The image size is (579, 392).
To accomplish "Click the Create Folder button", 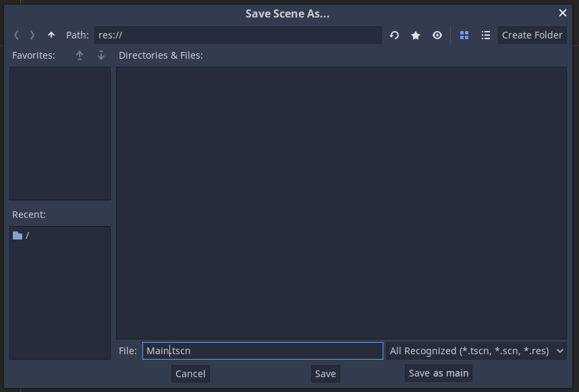I will 532,35.
